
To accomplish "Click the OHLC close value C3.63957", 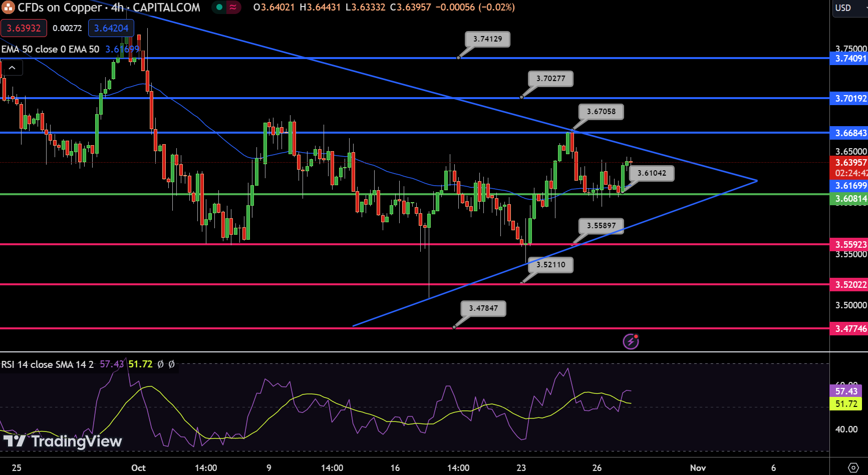I will [411, 8].
